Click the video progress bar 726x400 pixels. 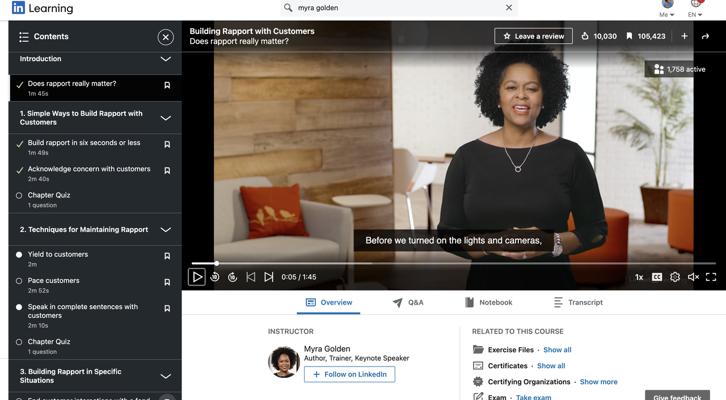coord(450,263)
